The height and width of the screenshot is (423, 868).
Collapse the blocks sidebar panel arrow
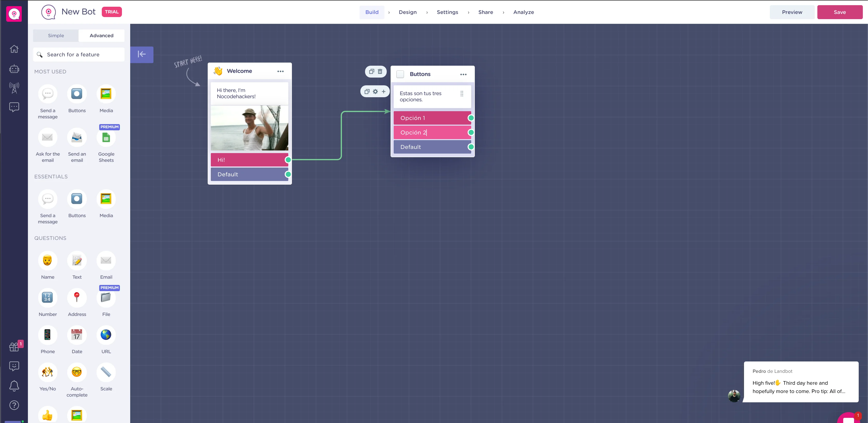tap(142, 54)
